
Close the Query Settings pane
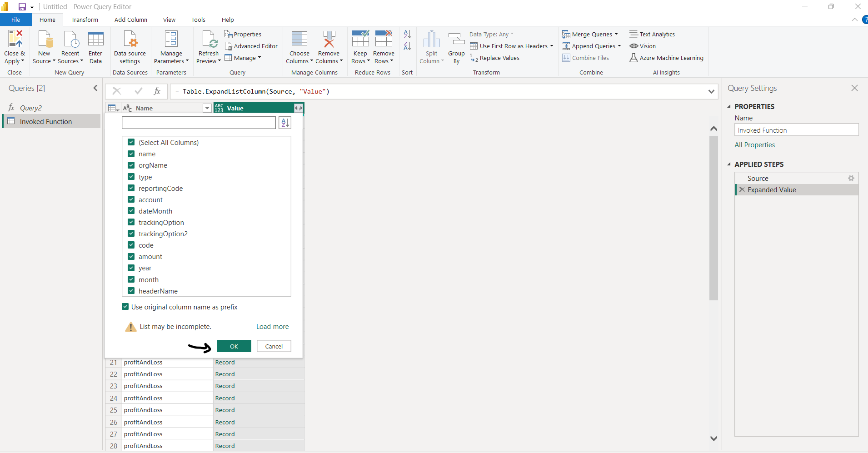point(855,88)
